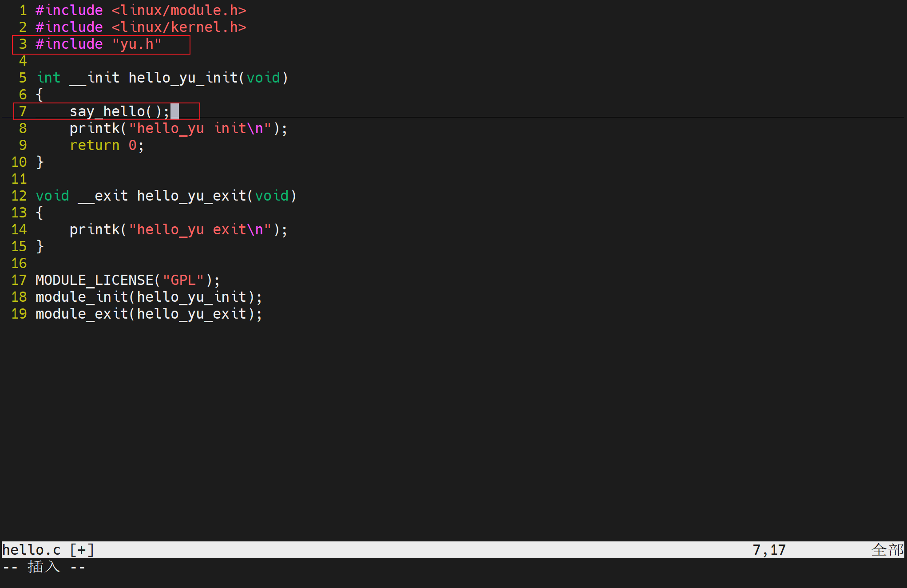
Task: Click the hello.c [+] filename in status bar
Action: (48, 550)
